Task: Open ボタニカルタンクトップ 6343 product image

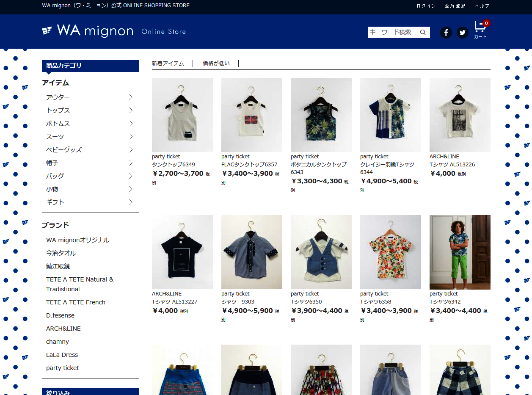Action: pyautogui.click(x=321, y=115)
